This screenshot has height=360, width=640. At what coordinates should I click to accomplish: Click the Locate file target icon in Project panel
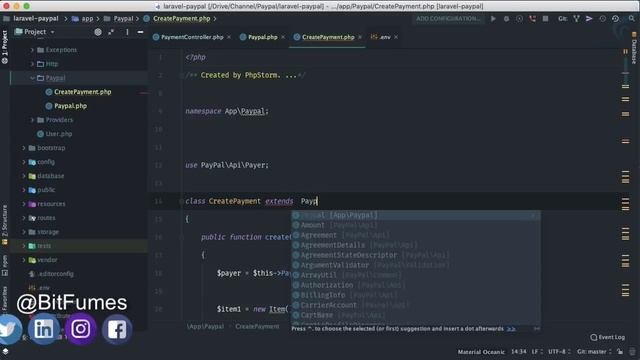coord(98,32)
